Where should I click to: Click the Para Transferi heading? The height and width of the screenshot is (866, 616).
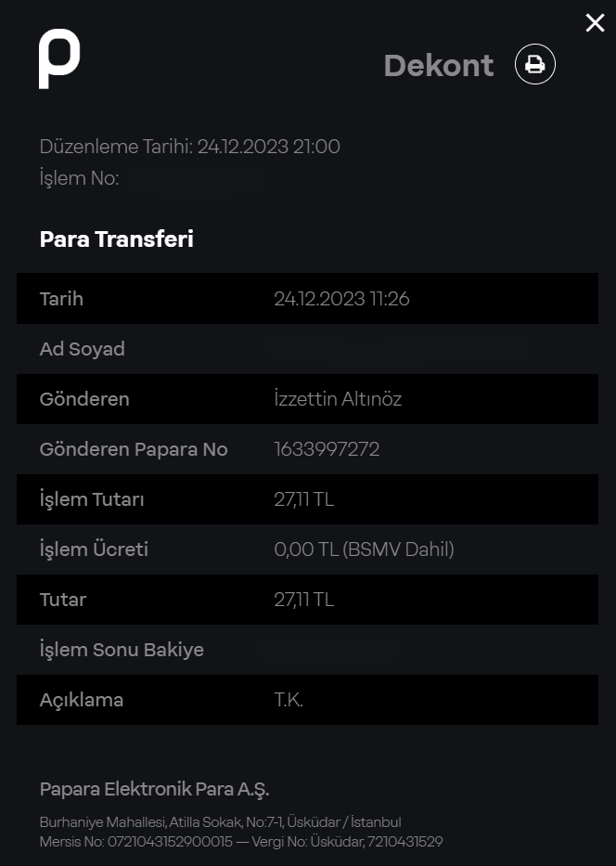[x=116, y=239]
